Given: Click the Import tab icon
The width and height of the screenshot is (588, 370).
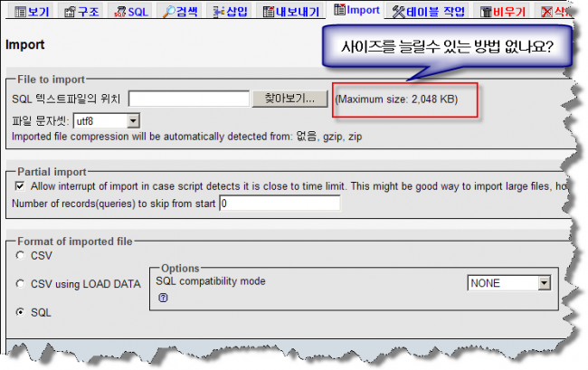Looking at the screenshot, I should [x=340, y=9].
